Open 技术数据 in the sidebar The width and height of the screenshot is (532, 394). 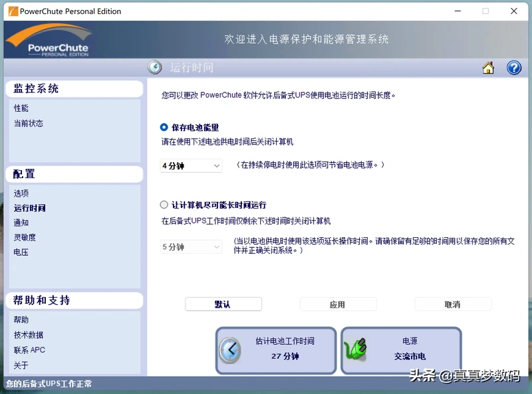pos(29,335)
